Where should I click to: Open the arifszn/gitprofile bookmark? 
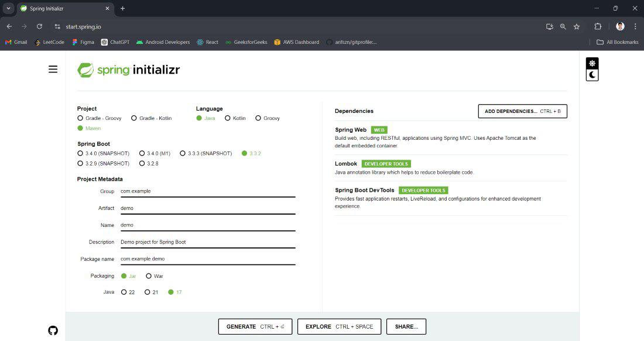352,42
